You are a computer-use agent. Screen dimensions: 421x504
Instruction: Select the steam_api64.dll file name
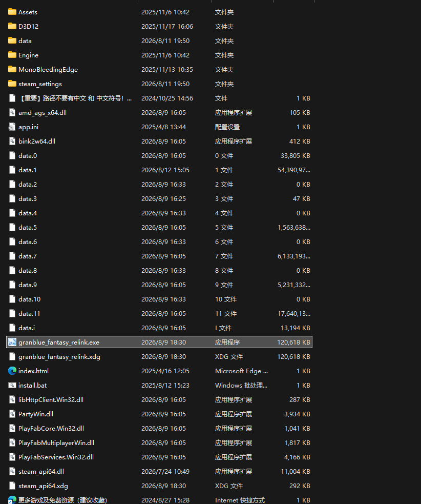tap(41, 472)
